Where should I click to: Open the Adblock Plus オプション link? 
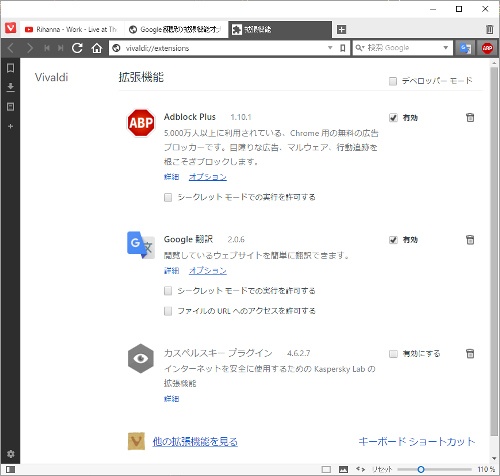[208, 177]
